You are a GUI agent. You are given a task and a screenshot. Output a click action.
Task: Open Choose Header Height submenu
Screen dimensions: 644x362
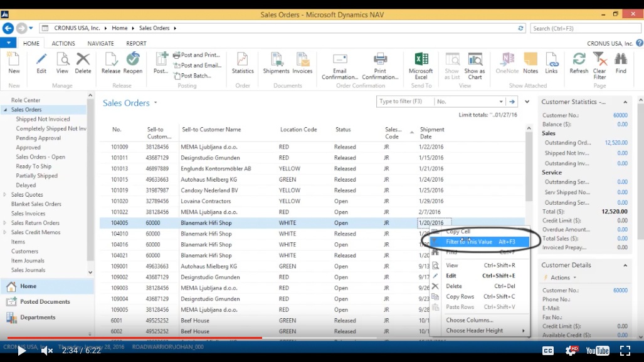point(480,331)
